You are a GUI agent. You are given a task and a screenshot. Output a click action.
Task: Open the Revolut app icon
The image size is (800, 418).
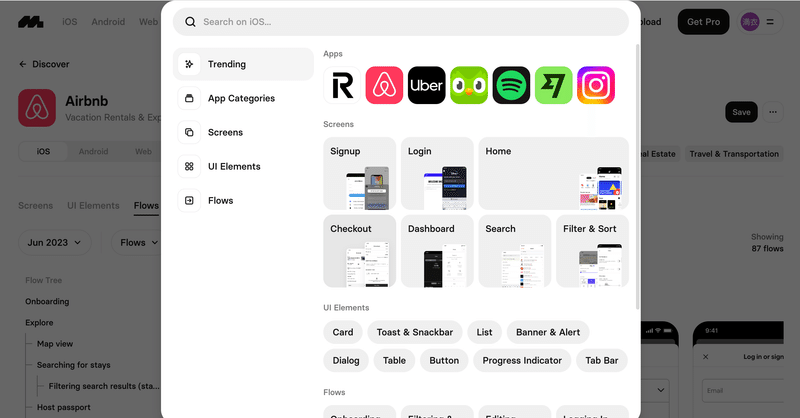(x=342, y=85)
